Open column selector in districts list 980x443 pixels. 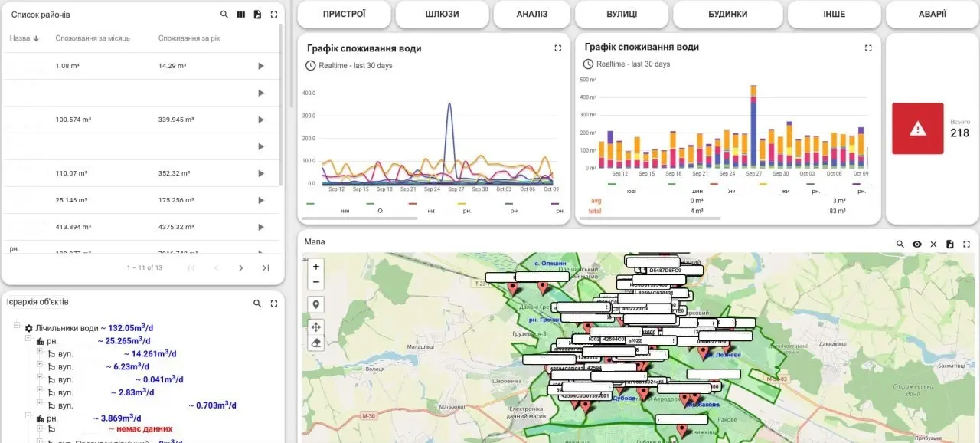click(x=241, y=15)
